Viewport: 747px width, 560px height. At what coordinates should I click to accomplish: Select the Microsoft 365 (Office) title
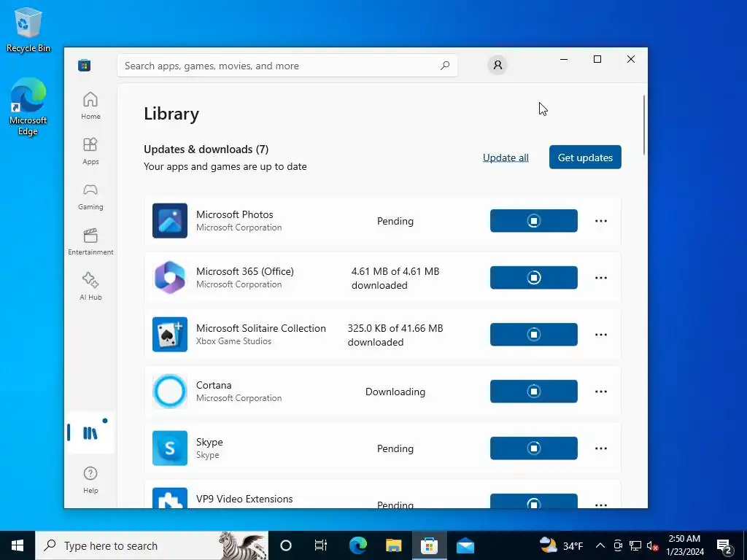pyautogui.click(x=245, y=271)
